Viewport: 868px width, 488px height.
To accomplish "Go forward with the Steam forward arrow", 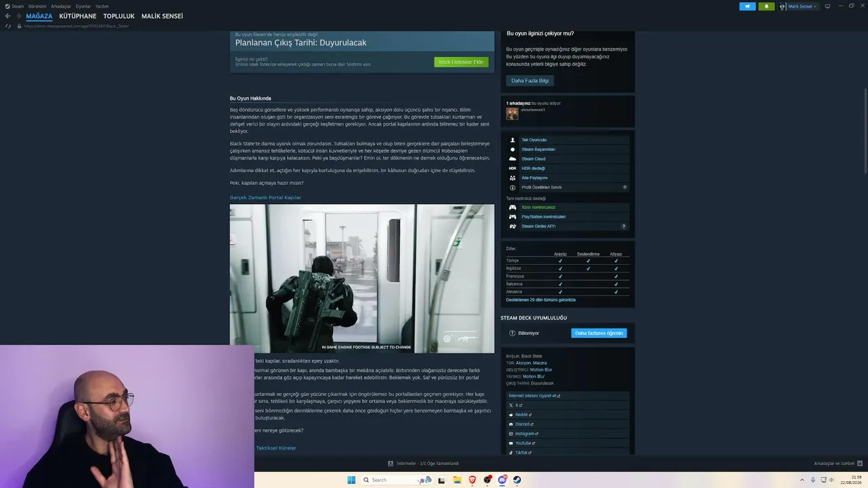I will pos(18,16).
